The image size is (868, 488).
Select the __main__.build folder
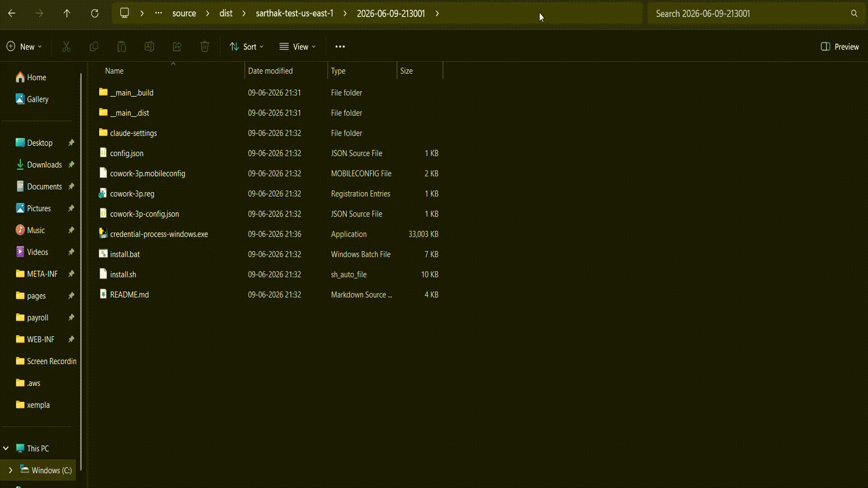tap(132, 93)
